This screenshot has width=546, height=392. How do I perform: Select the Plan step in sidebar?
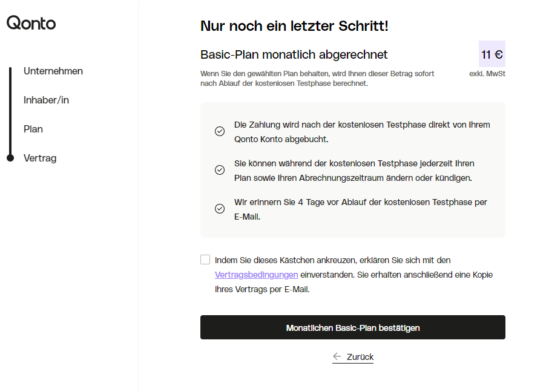33,129
